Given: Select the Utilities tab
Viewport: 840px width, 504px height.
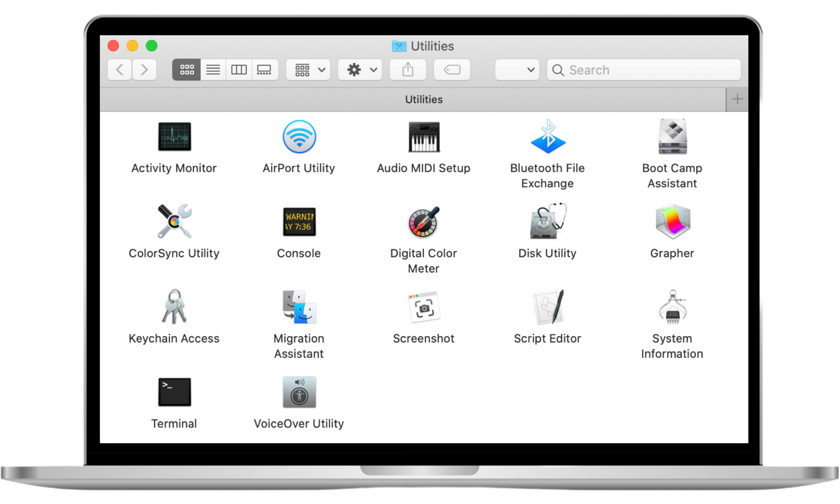Looking at the screenshot, I should tap(413, 99).
